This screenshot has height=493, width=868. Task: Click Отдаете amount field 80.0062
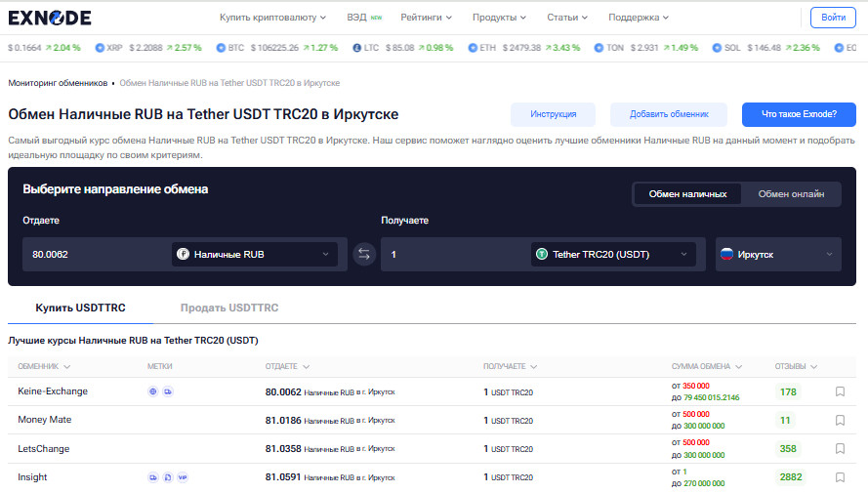(x=97, y=254)
